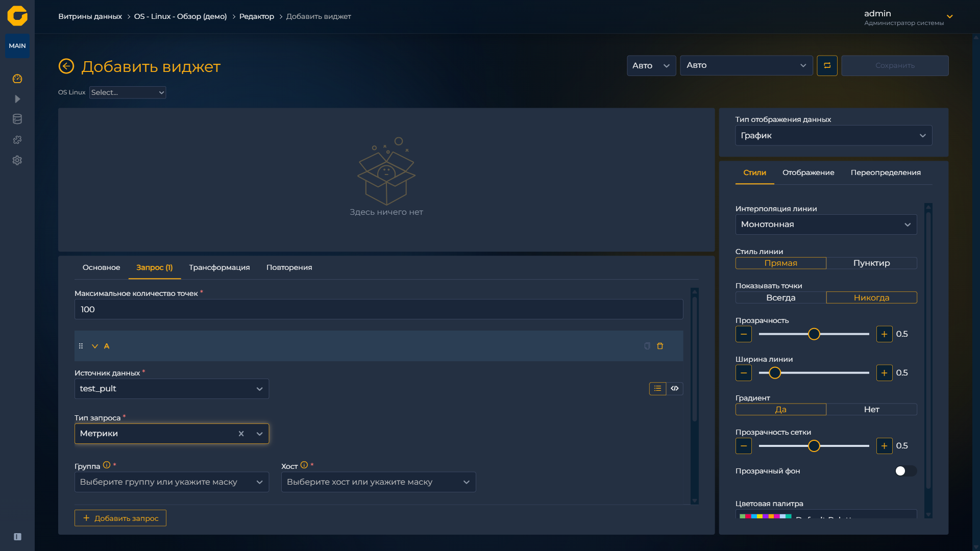Screen dimensions: 980x551
Task: Open the Отображение tab
Action: click(808, 172)
